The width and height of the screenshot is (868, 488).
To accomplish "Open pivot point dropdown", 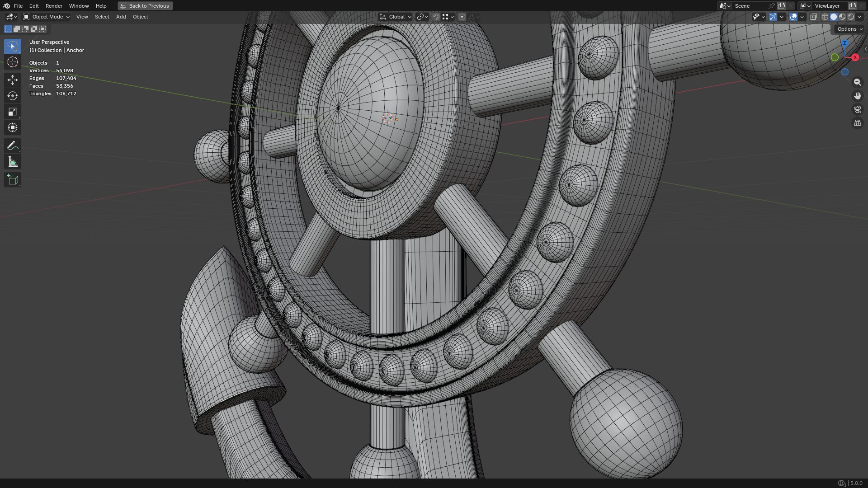I will point(422,17).
